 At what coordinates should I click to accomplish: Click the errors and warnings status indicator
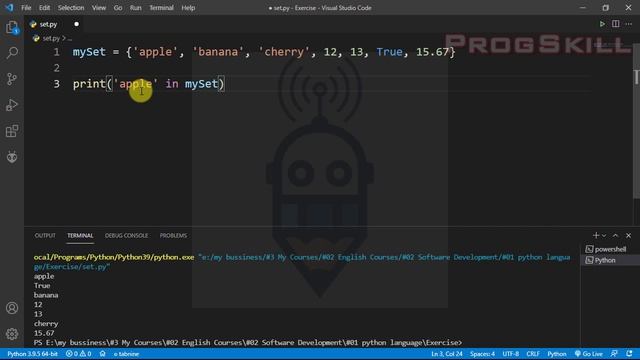pyautogui.click(x=78, y=354)
